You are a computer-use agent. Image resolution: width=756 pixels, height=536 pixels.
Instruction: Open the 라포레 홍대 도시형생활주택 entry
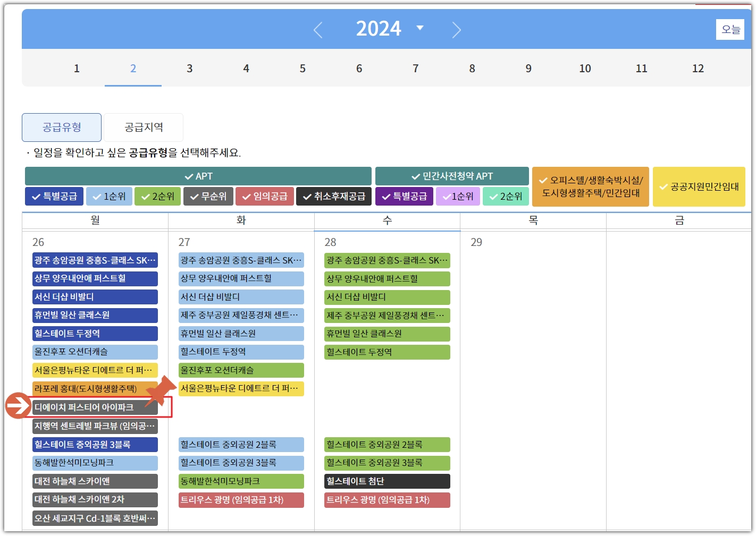95,389
